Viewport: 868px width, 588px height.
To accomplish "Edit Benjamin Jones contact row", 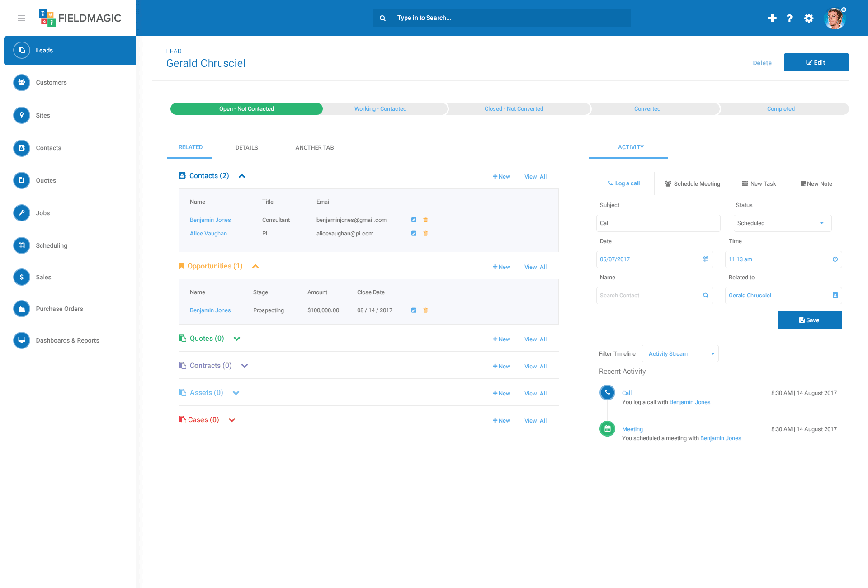I will (414, 220).
